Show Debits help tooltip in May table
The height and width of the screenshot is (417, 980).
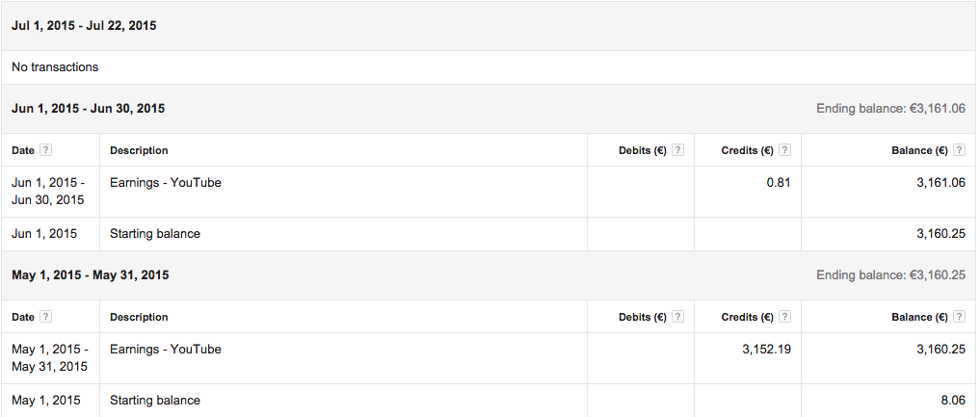click(677, 317)
